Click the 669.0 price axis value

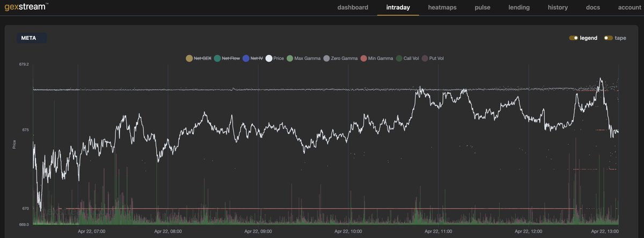24,224
